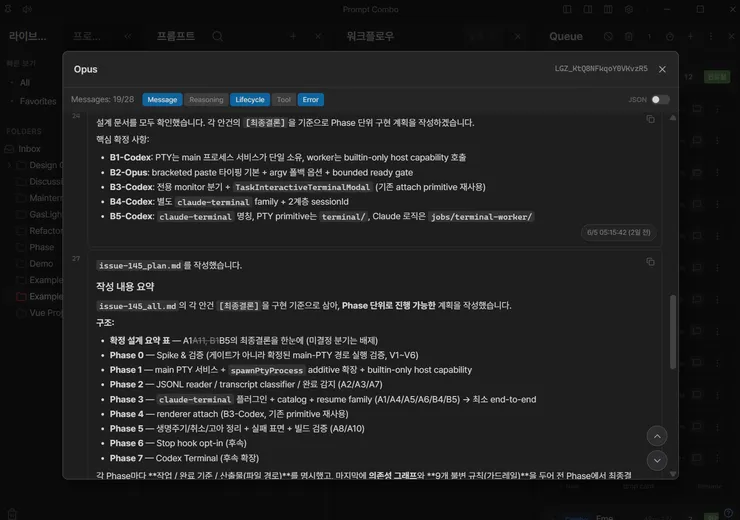Click the green status badge in the Queue list

(x=717, y=77)
